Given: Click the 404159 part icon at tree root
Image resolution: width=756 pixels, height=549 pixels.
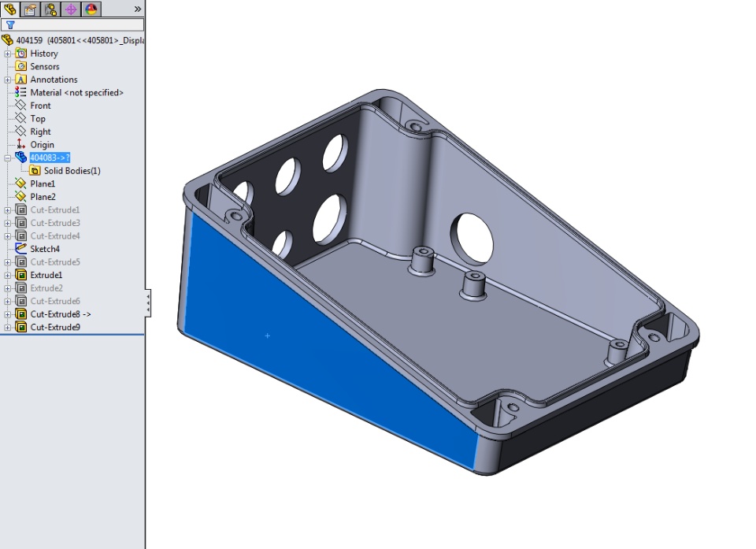Looking at the screenshot, I should click(x=7, y=40).
